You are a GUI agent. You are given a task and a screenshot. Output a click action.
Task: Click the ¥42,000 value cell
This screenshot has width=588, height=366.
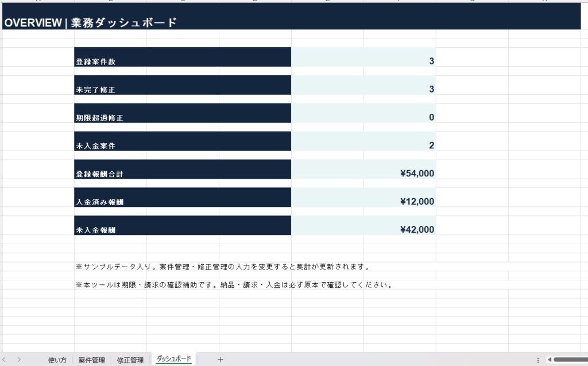(363, 226)
